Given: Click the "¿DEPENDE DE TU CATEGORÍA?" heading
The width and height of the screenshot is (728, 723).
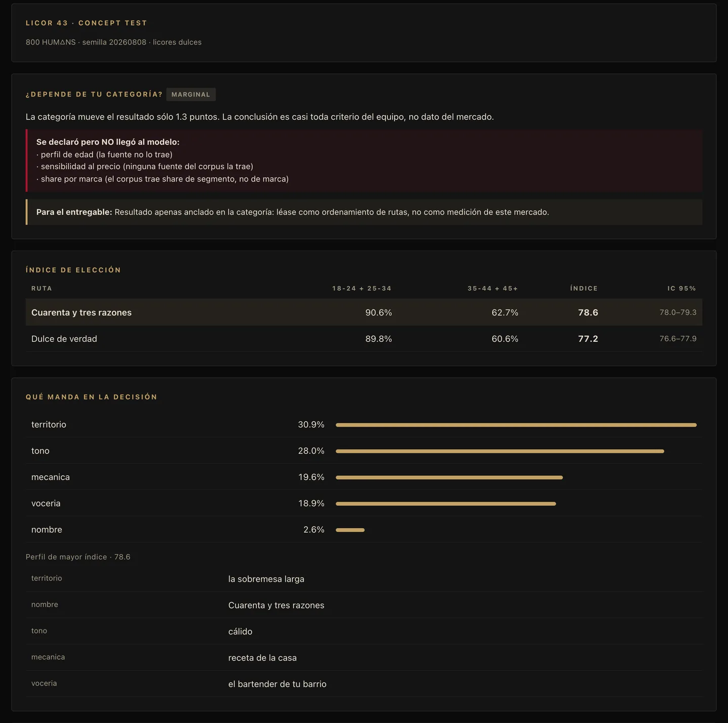Looking at the screenshot, I should (94, 95).
